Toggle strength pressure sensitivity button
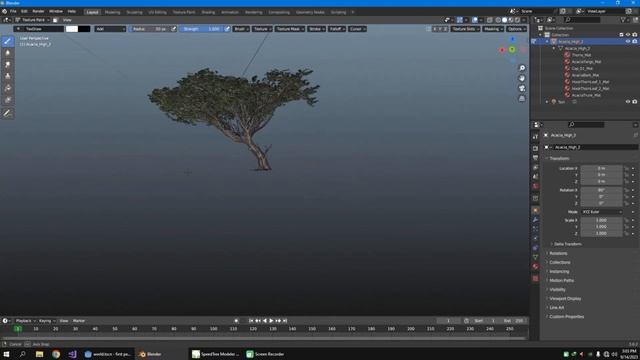Screen dimensions: 640x360 (227, 29)
